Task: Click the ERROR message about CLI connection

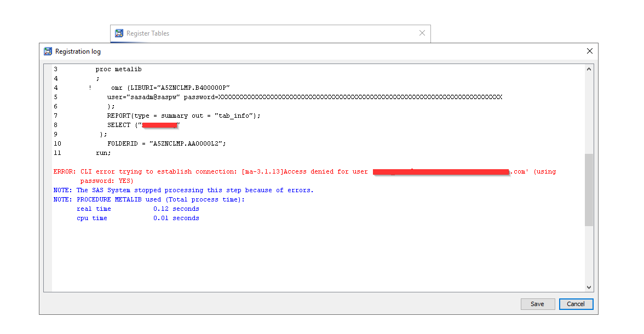Action: tap(164, 171)
